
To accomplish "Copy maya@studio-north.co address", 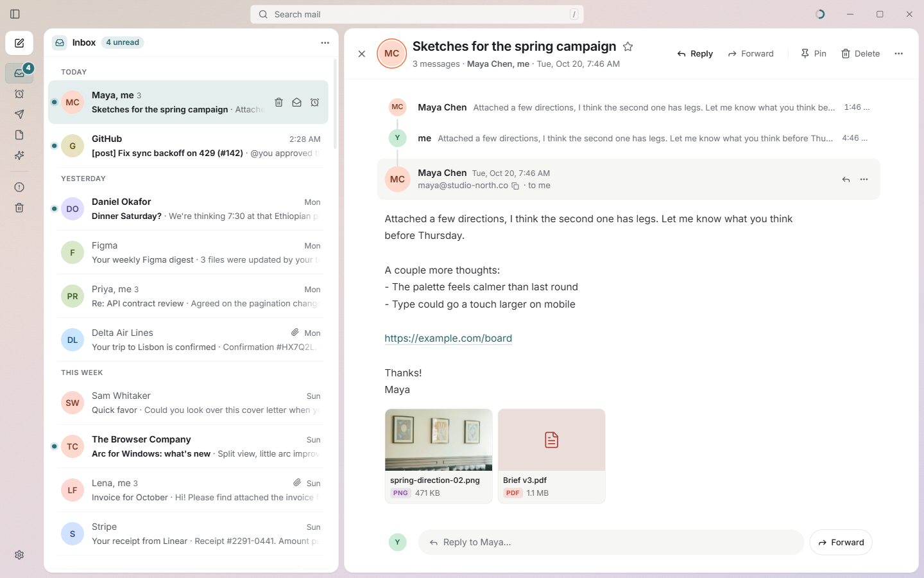I will pyautogui.click(x=515, y=186).
